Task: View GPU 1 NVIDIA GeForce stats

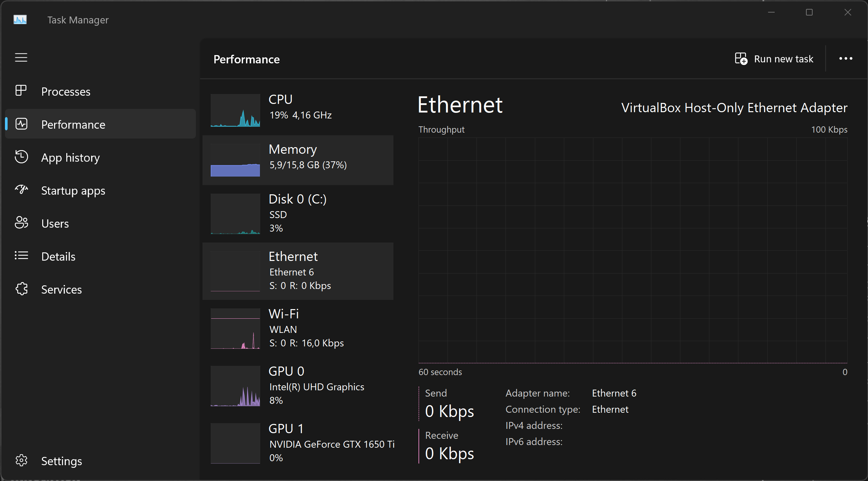Action: pos(298,443)
